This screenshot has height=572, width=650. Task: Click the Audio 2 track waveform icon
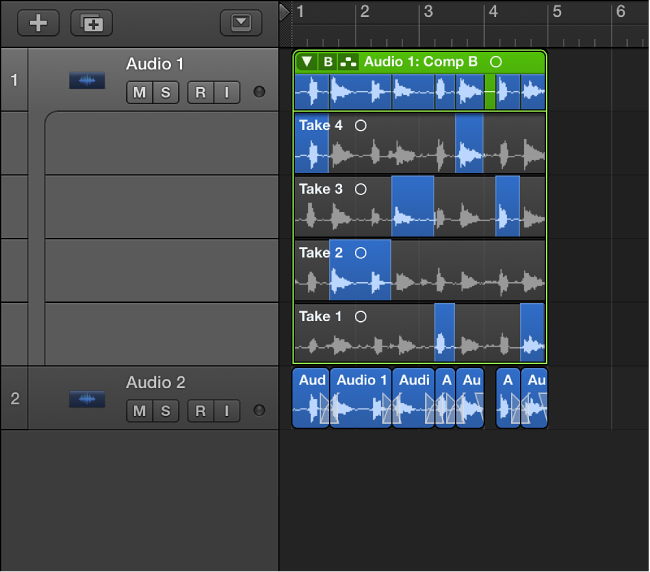[x=87, y=399]
